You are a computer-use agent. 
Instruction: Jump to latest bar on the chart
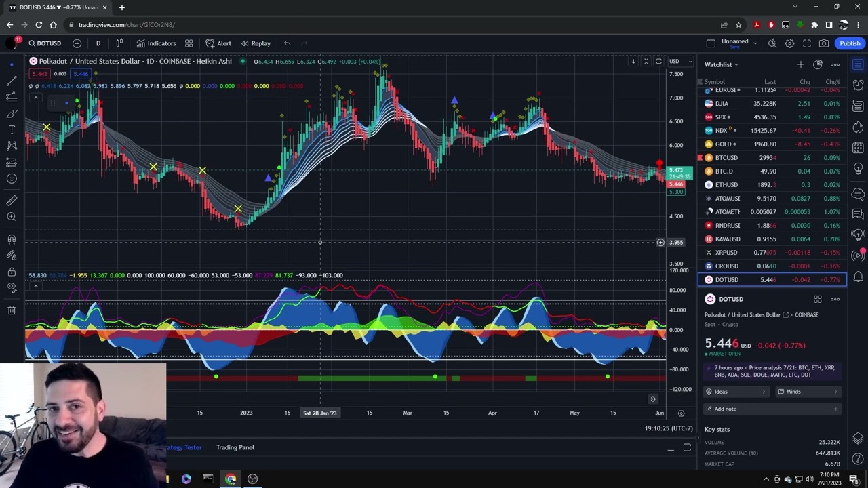[x=653, y=399]
